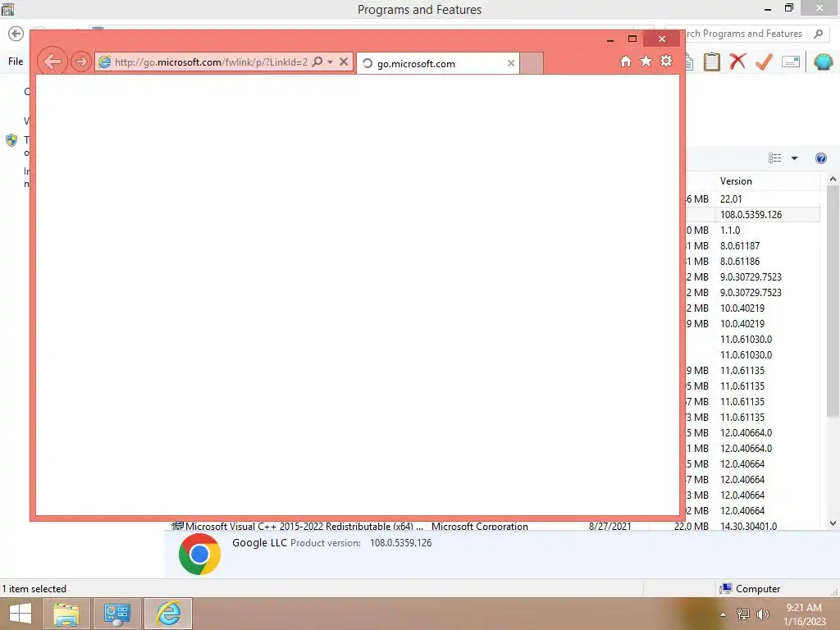Open File Explorer from the taskbar
The width and height of the screenshot is (840, 630).
[66, 614]
